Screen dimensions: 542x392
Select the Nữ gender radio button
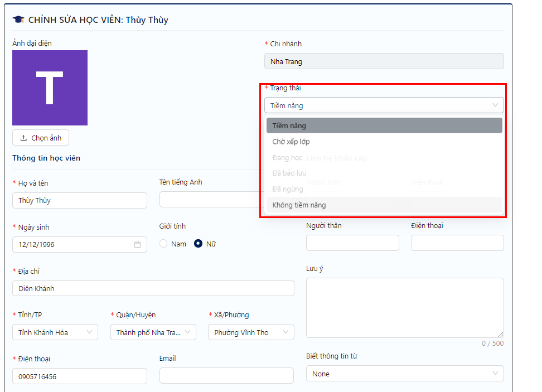[x=198, y=244]
